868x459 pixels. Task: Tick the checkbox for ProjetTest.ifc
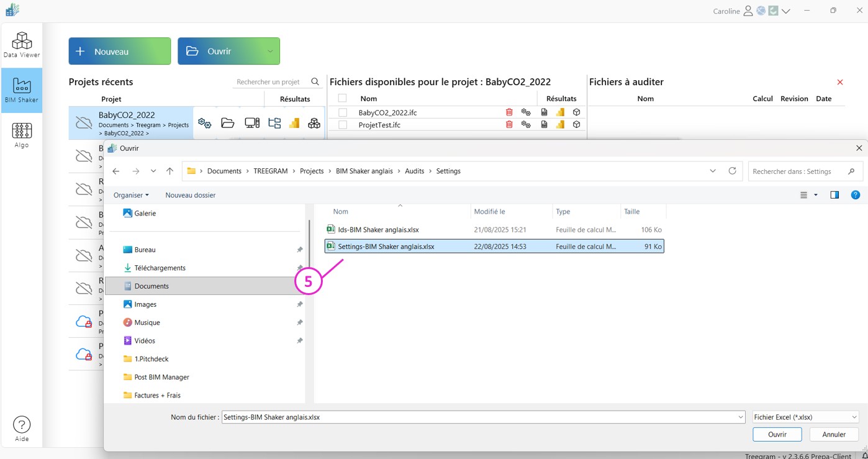343,125
